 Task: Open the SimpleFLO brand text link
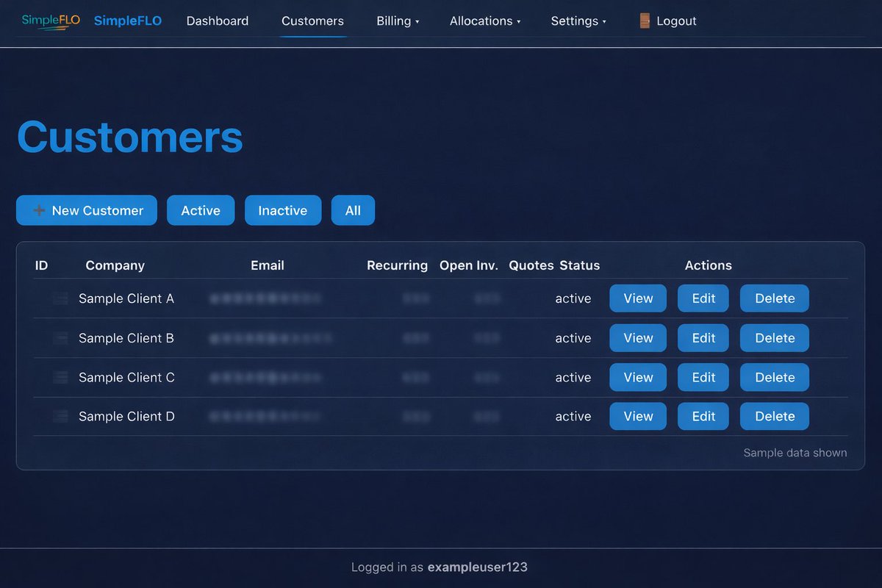tap(128, 21)
